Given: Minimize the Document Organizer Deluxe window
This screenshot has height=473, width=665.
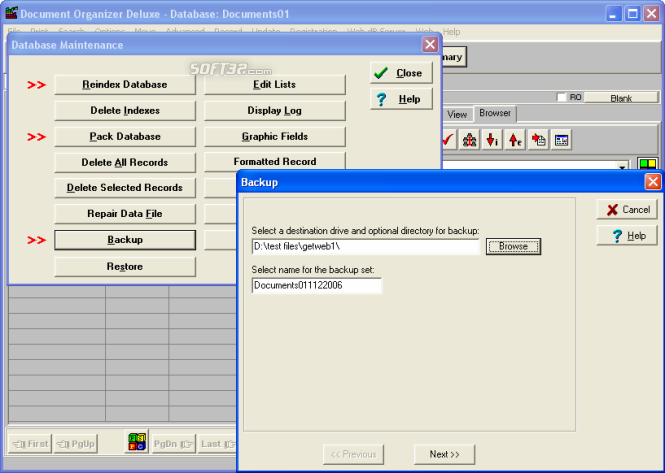Looking at the screenshot, I should 613,14.
